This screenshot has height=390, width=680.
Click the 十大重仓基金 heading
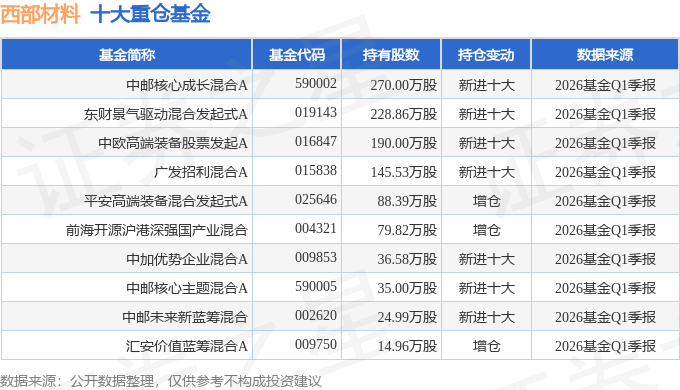(x=150, y=14)
